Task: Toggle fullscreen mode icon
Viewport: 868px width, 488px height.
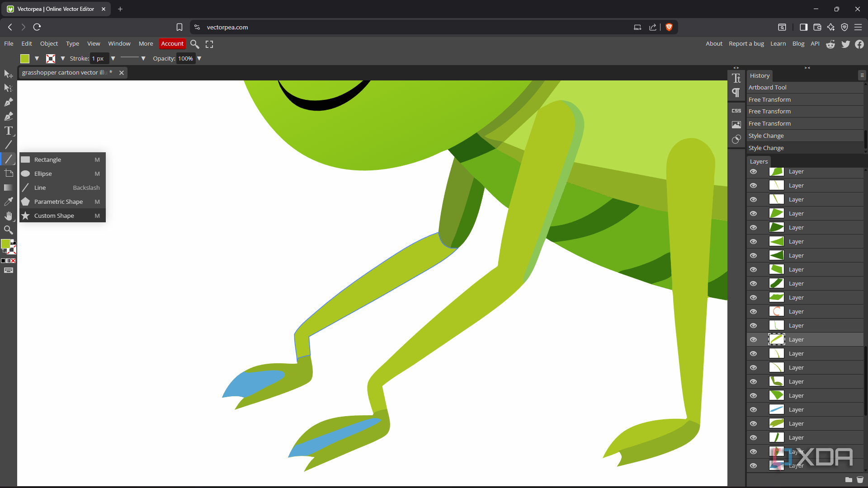Action: point(209,44)
